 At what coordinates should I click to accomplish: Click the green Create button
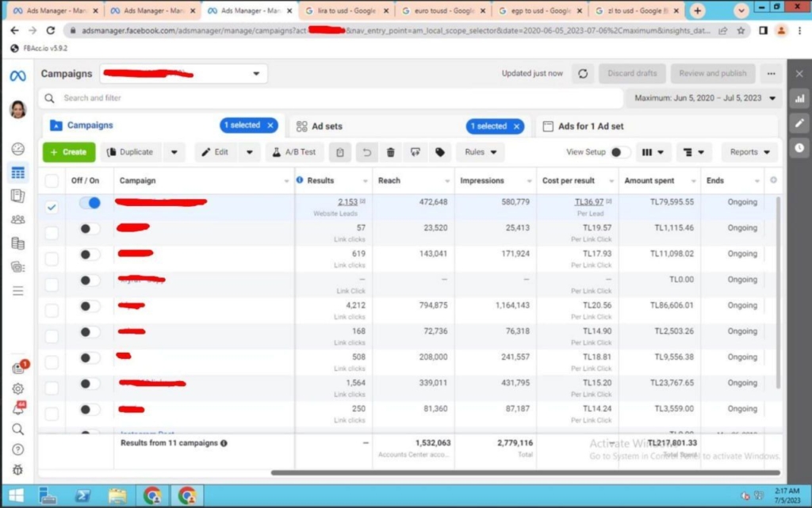point(68,152)
